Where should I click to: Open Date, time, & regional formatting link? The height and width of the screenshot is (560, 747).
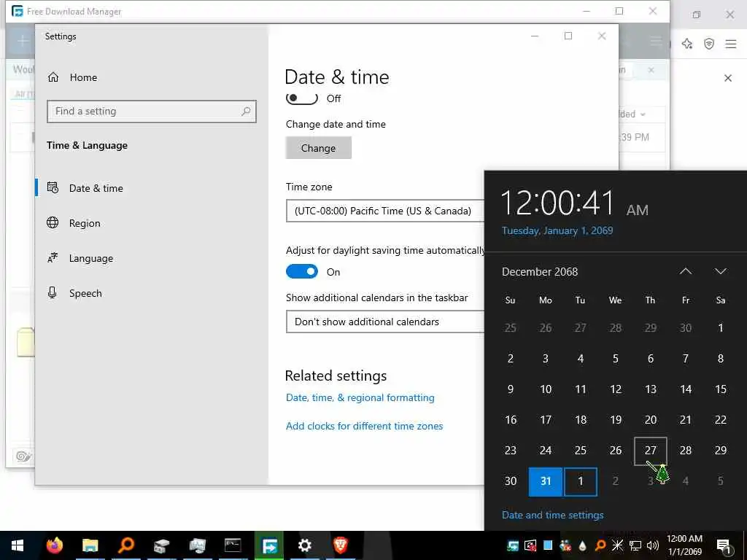point(360,397)
